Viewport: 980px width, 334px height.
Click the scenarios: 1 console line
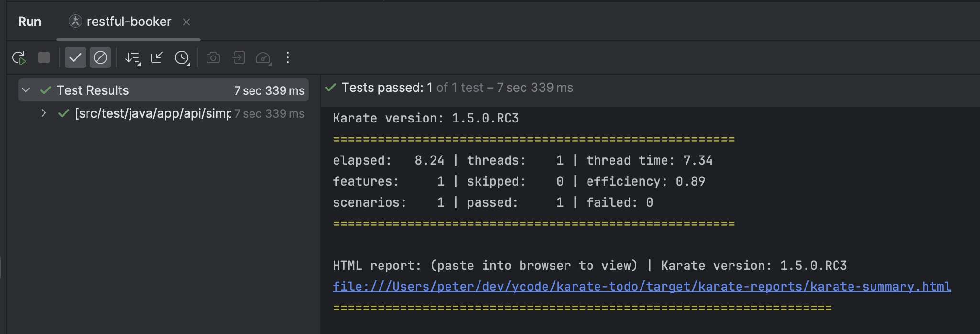493,202
